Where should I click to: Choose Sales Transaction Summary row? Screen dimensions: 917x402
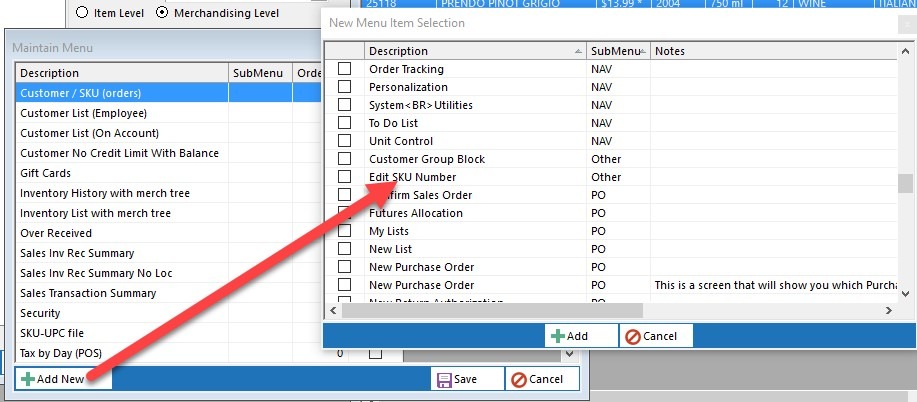[x=88, y=293]
